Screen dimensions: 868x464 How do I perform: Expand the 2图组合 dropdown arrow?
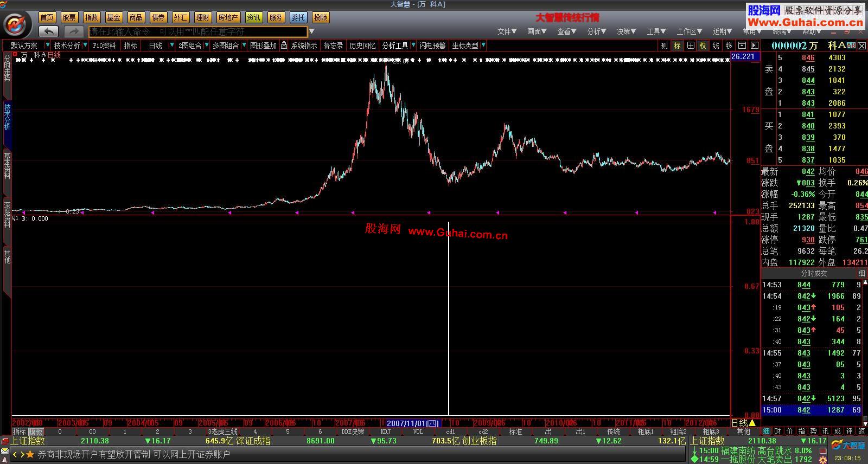coord(206,45)
